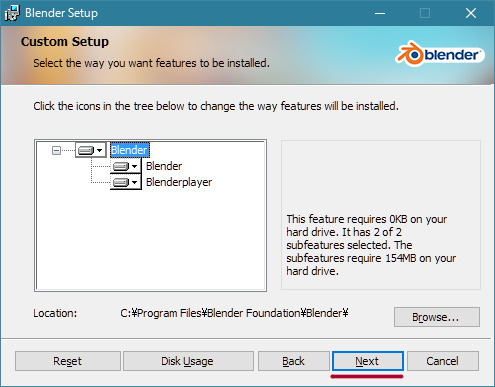
Task: Click 'Select the way you want features' subtitle
Action: click(151, 63)
